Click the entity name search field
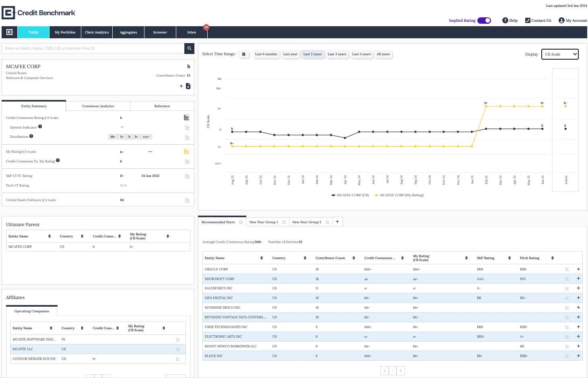588x378 pixels. coord(93,48)
